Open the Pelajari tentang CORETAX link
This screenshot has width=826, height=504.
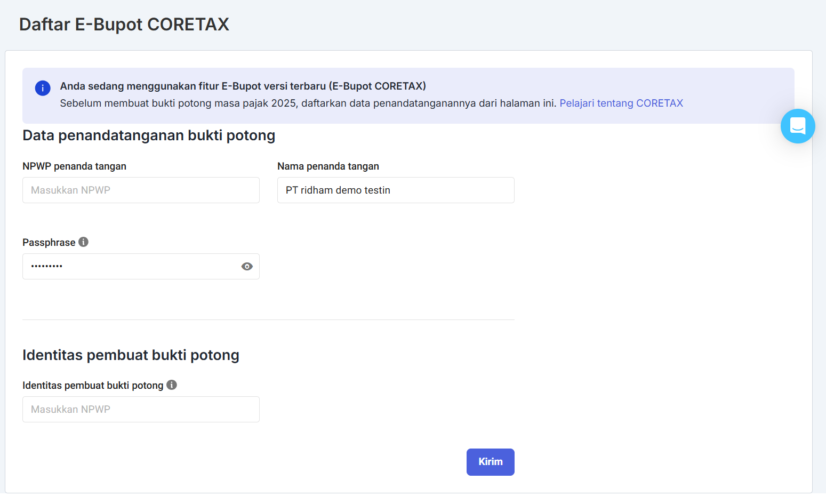pyautogui.click(x=621, y=103)
